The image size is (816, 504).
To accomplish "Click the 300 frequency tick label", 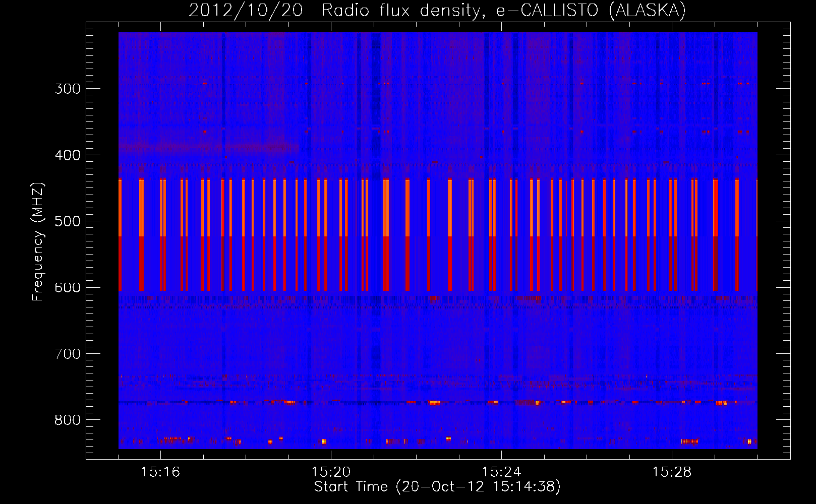I will coord(68,89).
